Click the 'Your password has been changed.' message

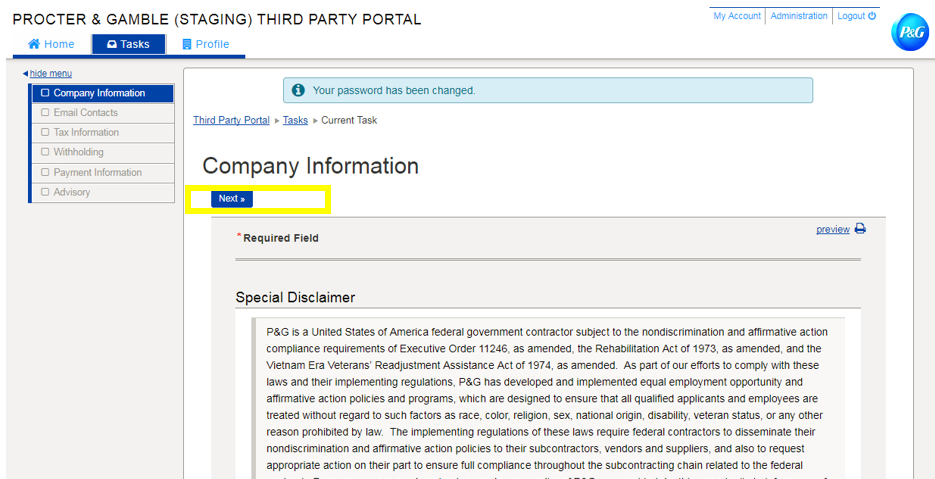click(x=394, y=91)
